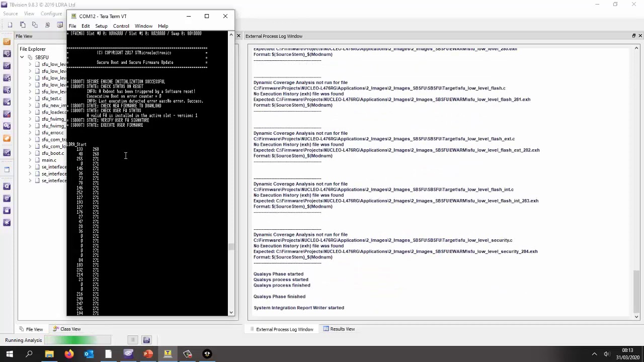Open TBvision View menu
The image size is (644, 362).
pyautogui.click(x=29, y=14)
